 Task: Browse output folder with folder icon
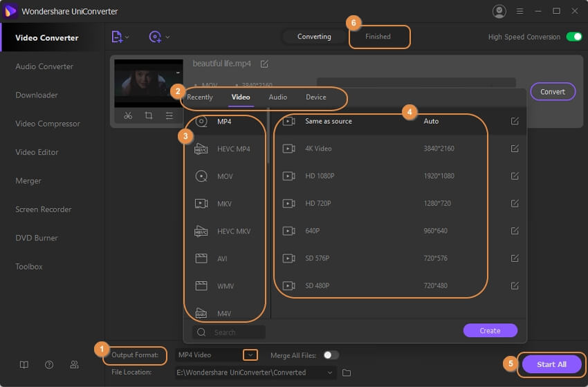coord(347,372)
